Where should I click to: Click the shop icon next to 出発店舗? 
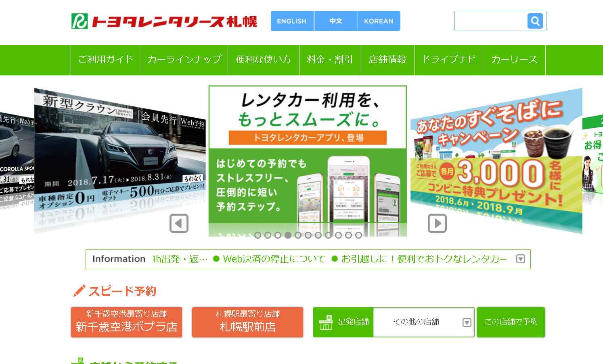click(x=326, y=322)
